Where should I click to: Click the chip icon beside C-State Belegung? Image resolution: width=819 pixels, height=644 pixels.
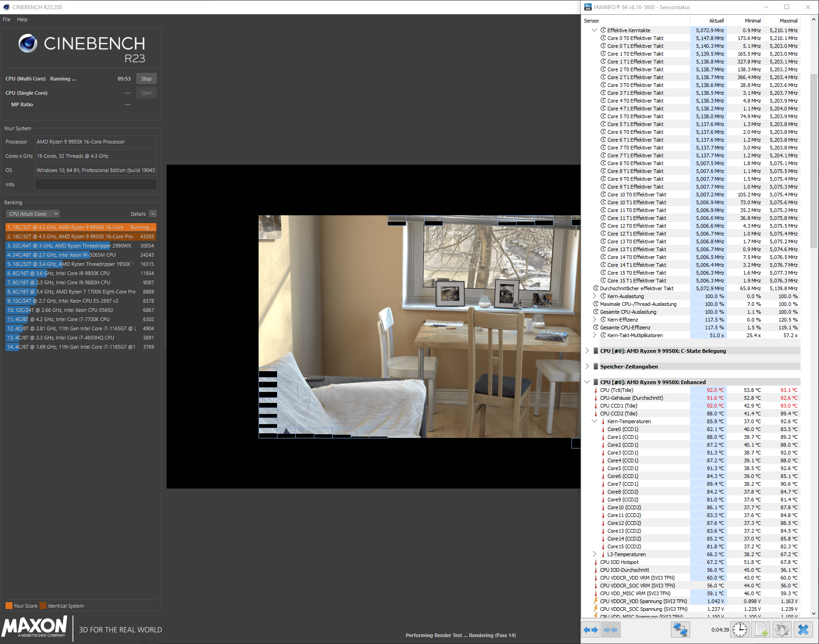(596, 351)
